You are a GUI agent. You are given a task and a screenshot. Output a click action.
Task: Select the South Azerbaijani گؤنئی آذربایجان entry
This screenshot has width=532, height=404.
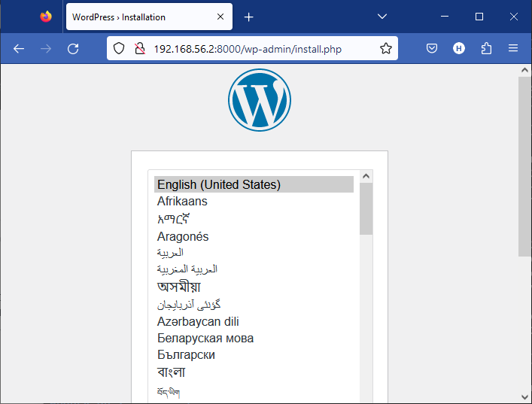point(254,305)
